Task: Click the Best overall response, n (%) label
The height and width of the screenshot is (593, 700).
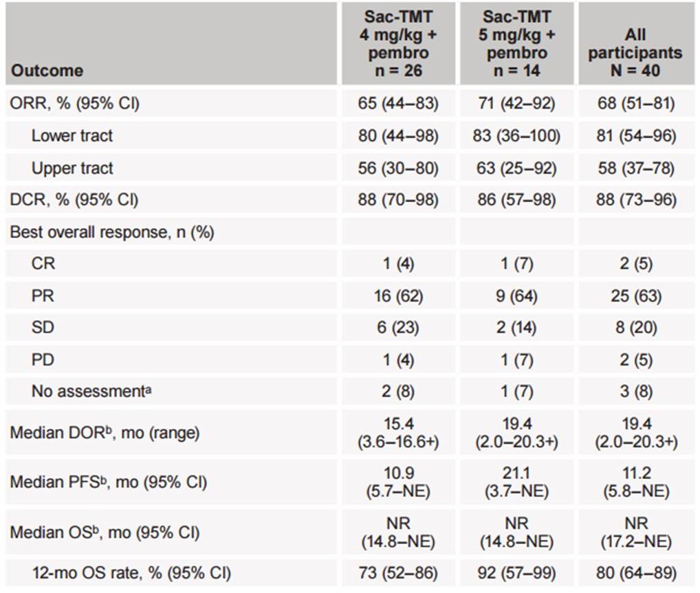Action: 112,232
